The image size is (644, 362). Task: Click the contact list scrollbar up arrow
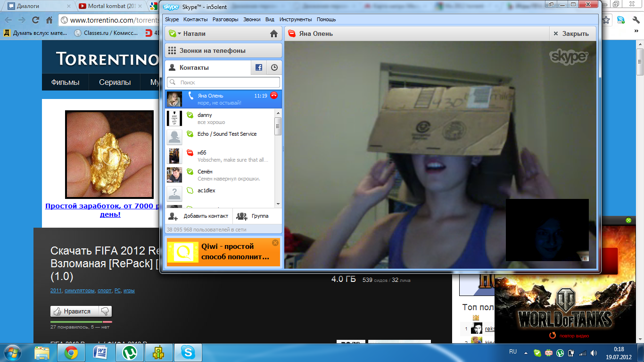pyautogui.click(x=278, y=112)
